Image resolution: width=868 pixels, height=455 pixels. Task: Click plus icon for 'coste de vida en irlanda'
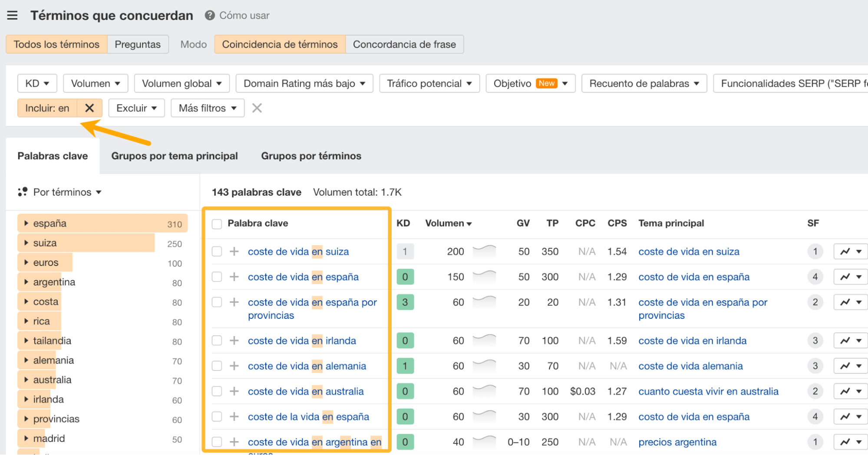[234, 340]
